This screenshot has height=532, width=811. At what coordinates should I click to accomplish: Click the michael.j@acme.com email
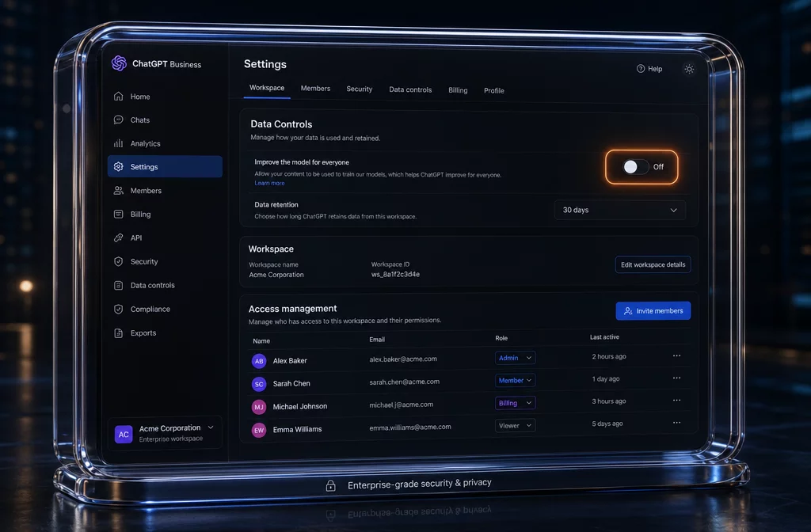pos(401,405)
